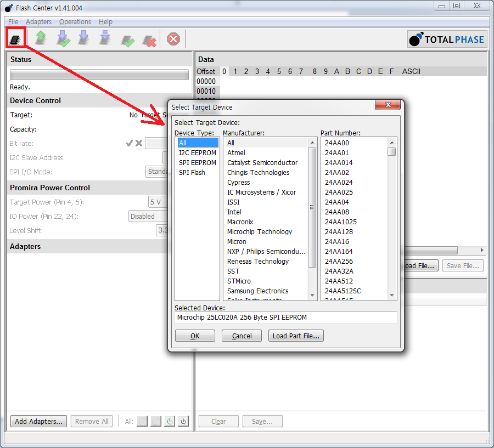
Task: Cancel the Select Target Device dialog
Action: click(x=242, y=336)
